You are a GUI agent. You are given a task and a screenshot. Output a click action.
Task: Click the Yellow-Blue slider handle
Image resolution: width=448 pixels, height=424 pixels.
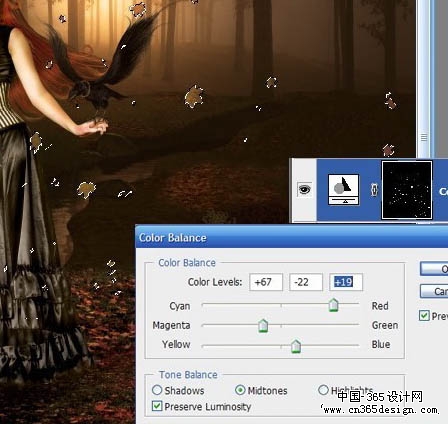(x=296, y=346)
